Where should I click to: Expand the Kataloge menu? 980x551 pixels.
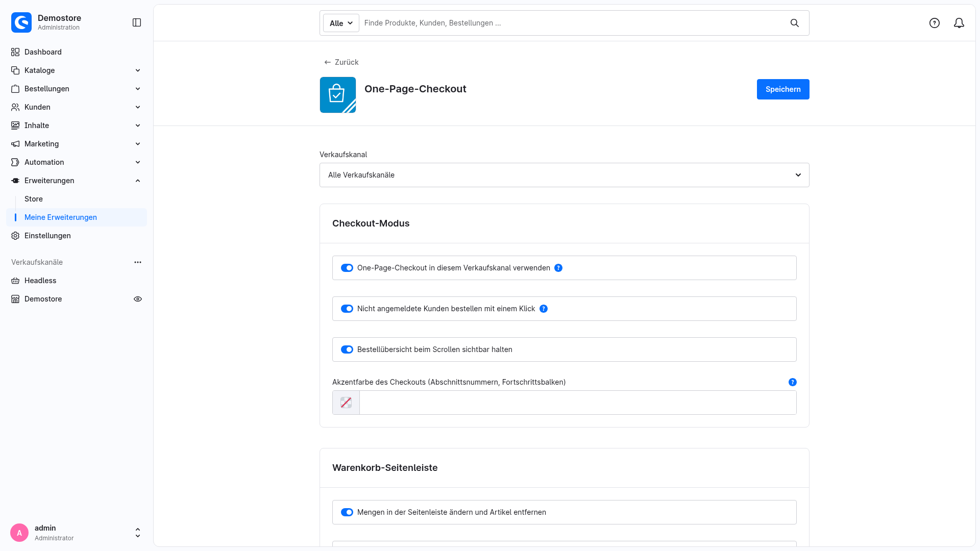pyautogui.click(x=77, y=70)
